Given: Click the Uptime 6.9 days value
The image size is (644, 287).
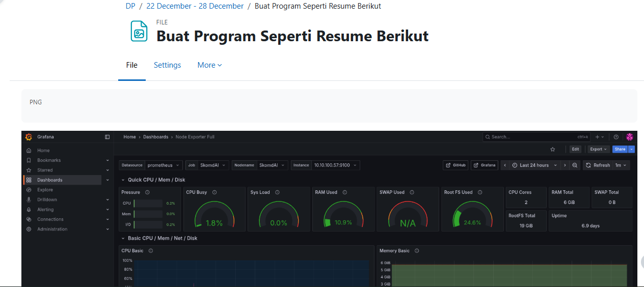Looking at the screenshot, I should click(591, 225).
